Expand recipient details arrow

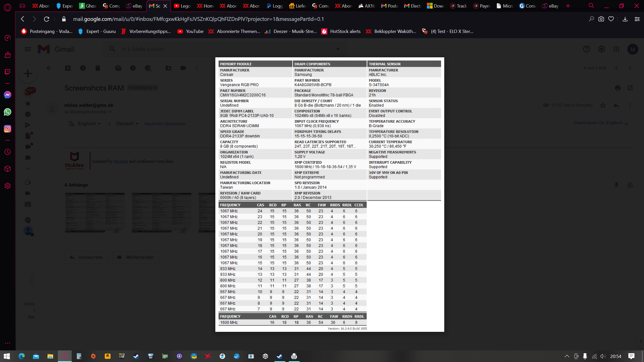tap(110, 112)
